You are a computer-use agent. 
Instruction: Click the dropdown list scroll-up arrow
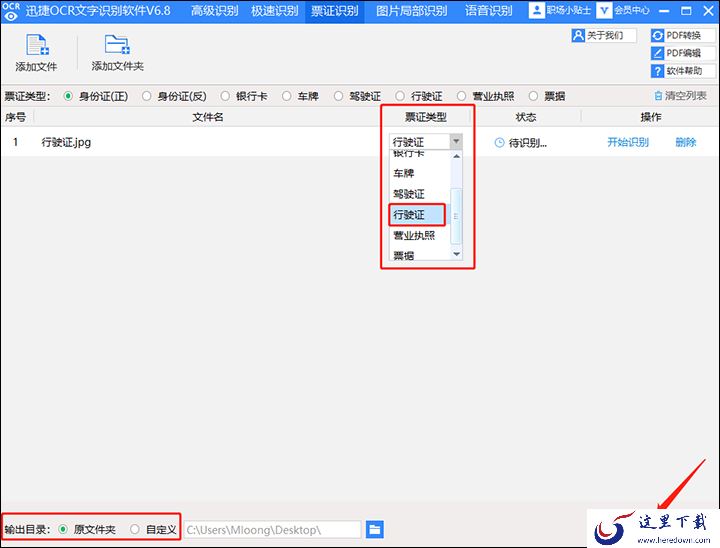click(x=456, y=156)
